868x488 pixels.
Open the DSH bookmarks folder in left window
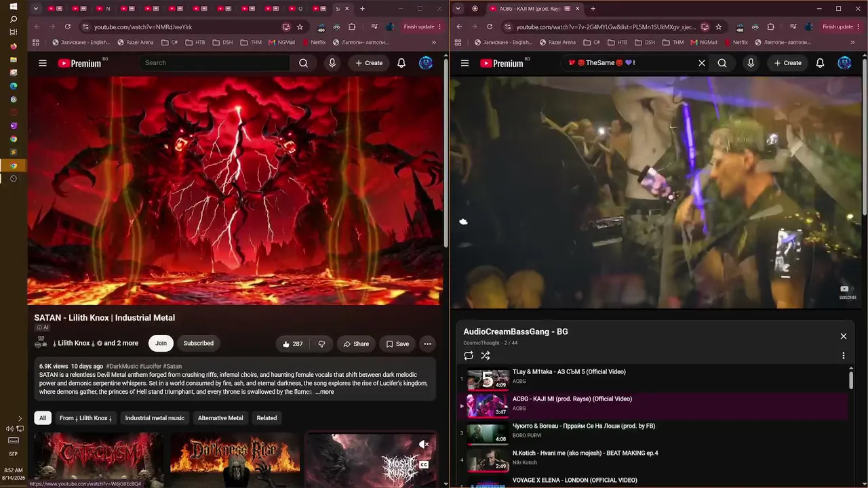point(222,42)
